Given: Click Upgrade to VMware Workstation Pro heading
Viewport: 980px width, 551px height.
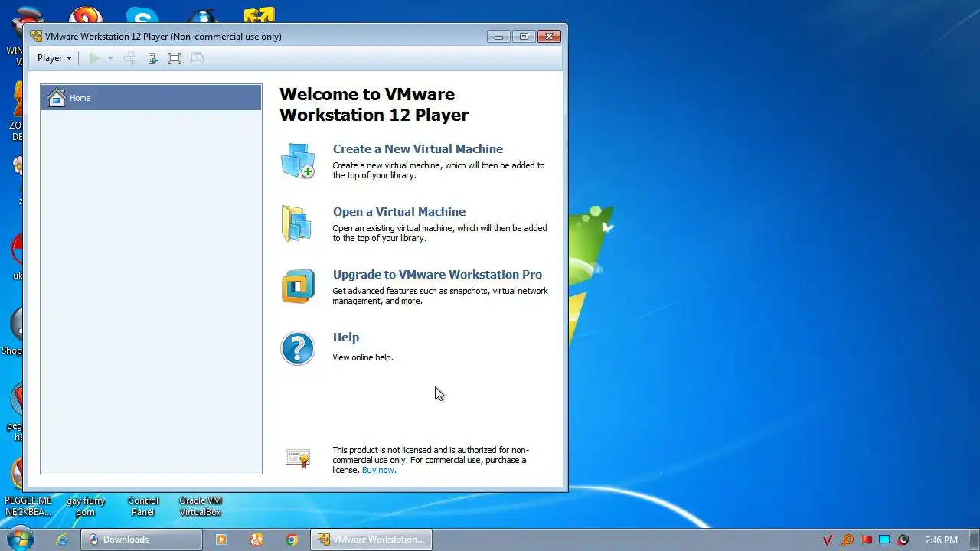Looking at the screenshot, I should [x=437, y=274].
